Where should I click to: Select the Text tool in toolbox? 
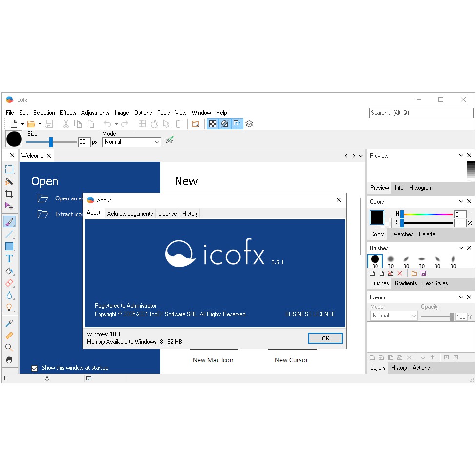pos(9,258)
